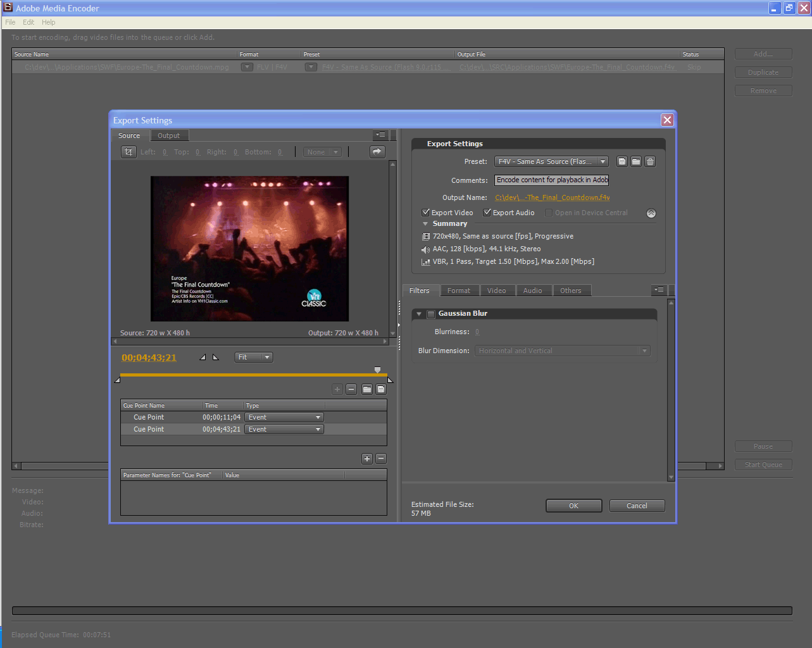Open Filters panel flyout menu icon

coord(659,290)
